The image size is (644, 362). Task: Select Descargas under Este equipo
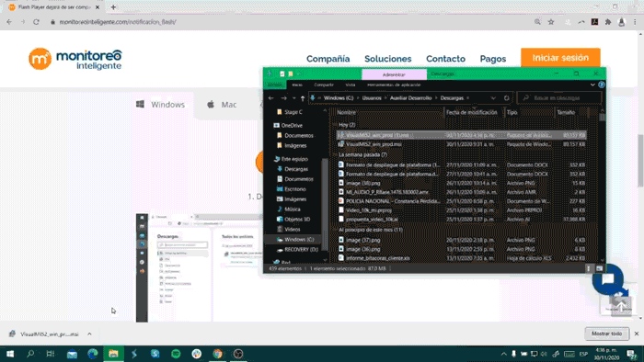[x=293, y=169]
